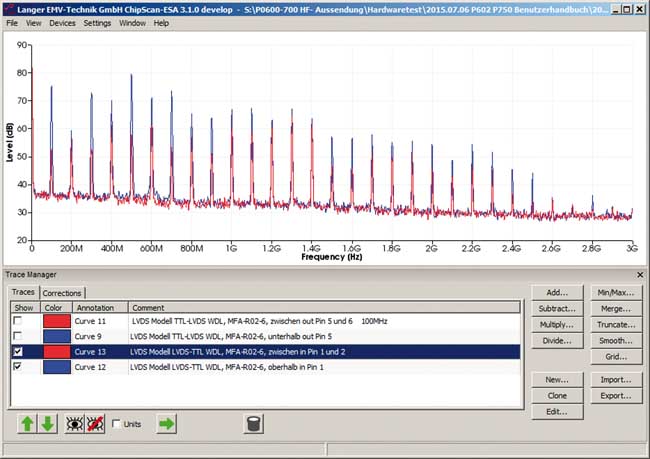Click the green right arrow icon
650x459 pixels.
pyautogui.click(x=167, y=424)
